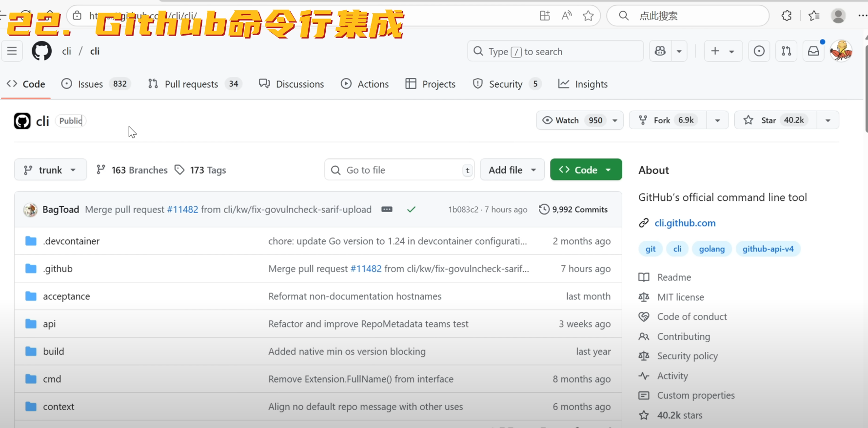View the MIT license link

pyautogui.click(x=681, y=297)
